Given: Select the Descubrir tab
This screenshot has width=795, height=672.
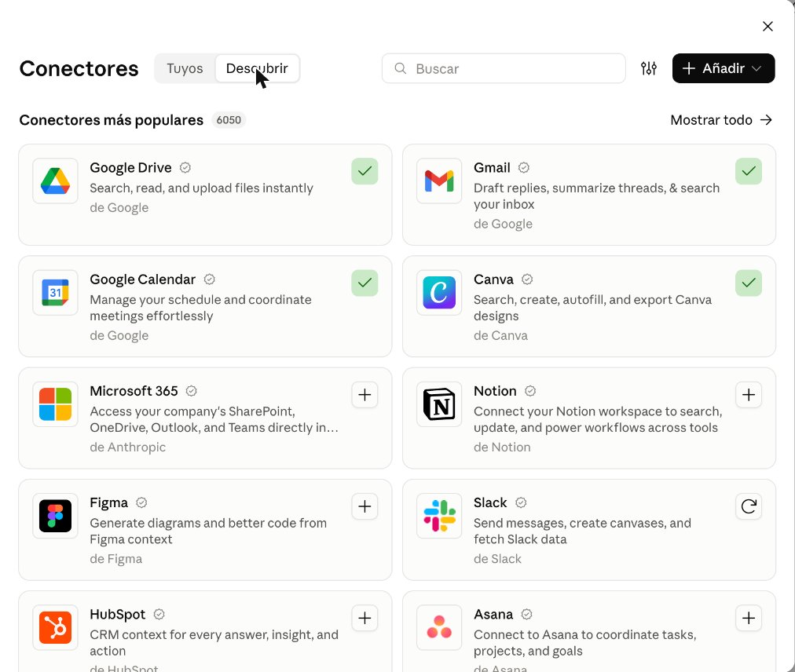Looking at the screenshot, I should [257, 68].
